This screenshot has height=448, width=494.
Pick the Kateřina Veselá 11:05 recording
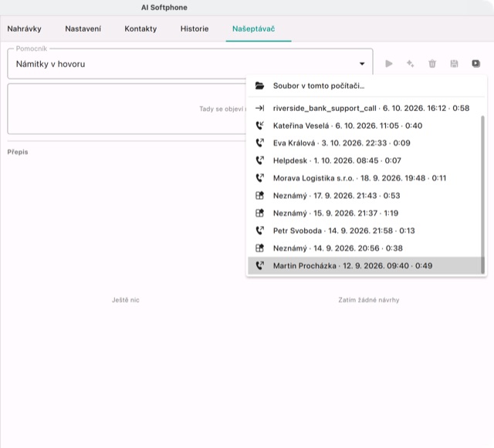[364, 126]
